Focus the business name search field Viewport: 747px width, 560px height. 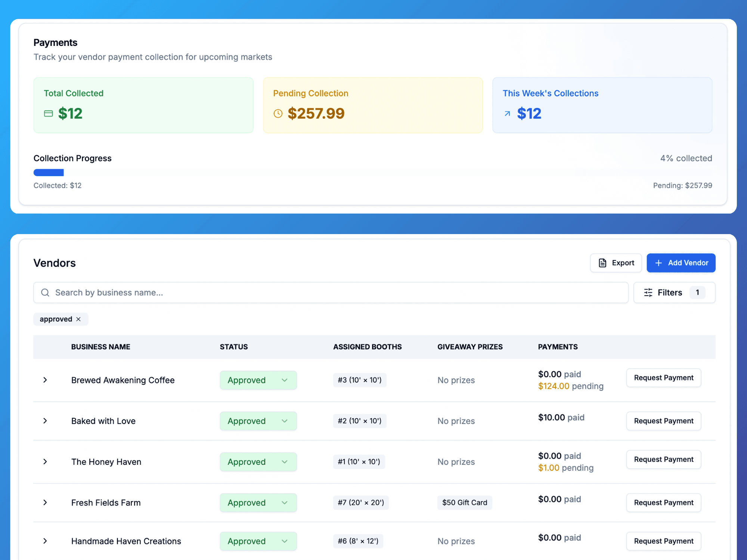[331, 292]
